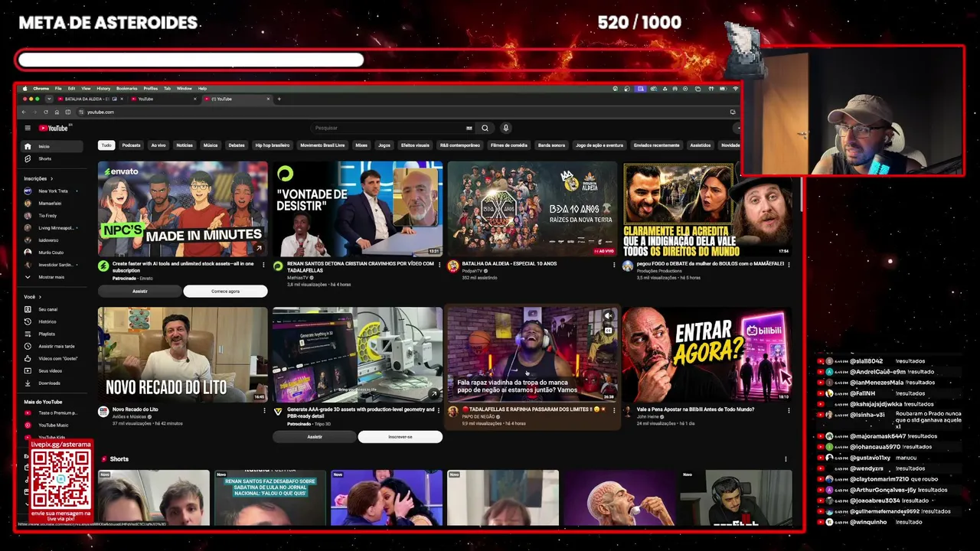Click the Comece agora button
Image resolution: width=980 pixels, height=551 pixels.
coord(225,291)
